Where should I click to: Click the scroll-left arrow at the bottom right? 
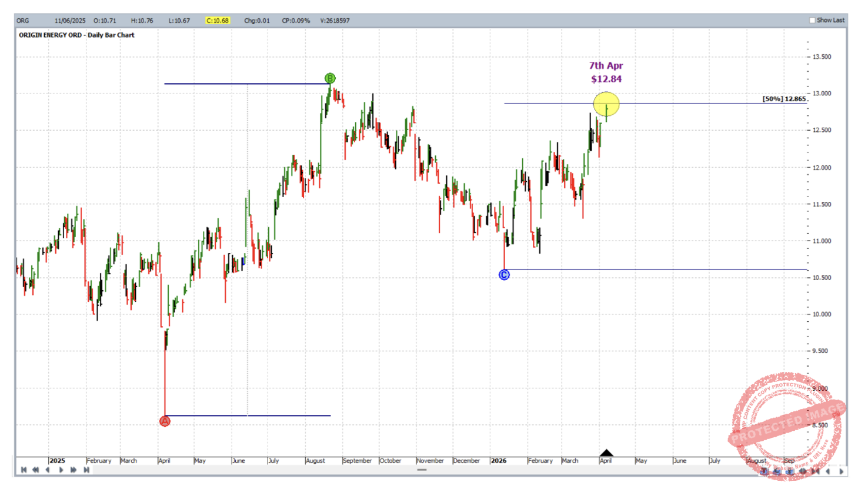click(x=827, y=471)
